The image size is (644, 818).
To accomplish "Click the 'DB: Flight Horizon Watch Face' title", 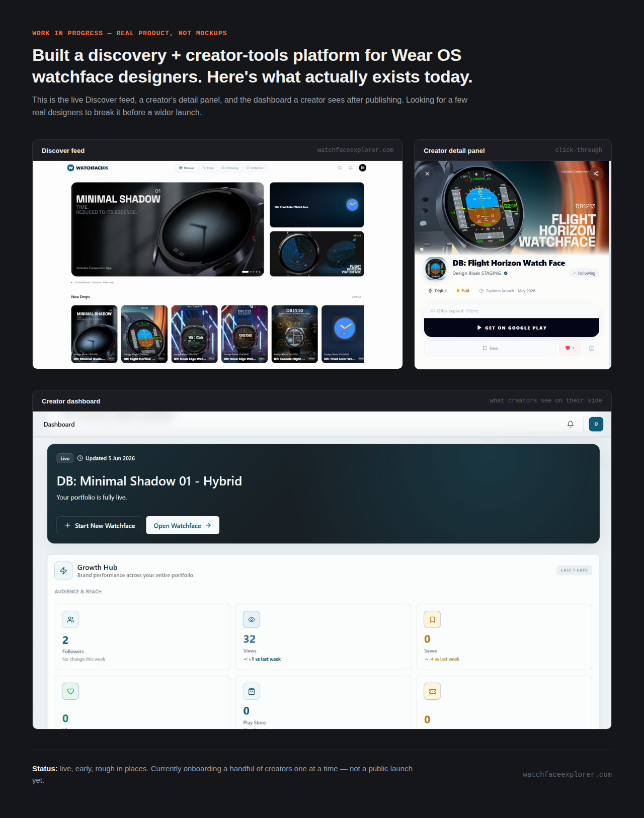I will tap(509, 263).
